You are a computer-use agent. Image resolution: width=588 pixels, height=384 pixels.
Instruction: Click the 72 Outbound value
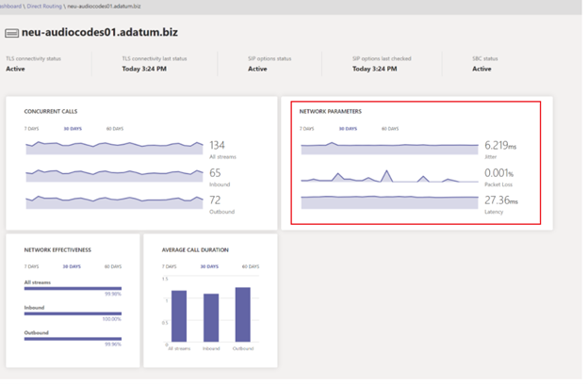coord(215,200)
